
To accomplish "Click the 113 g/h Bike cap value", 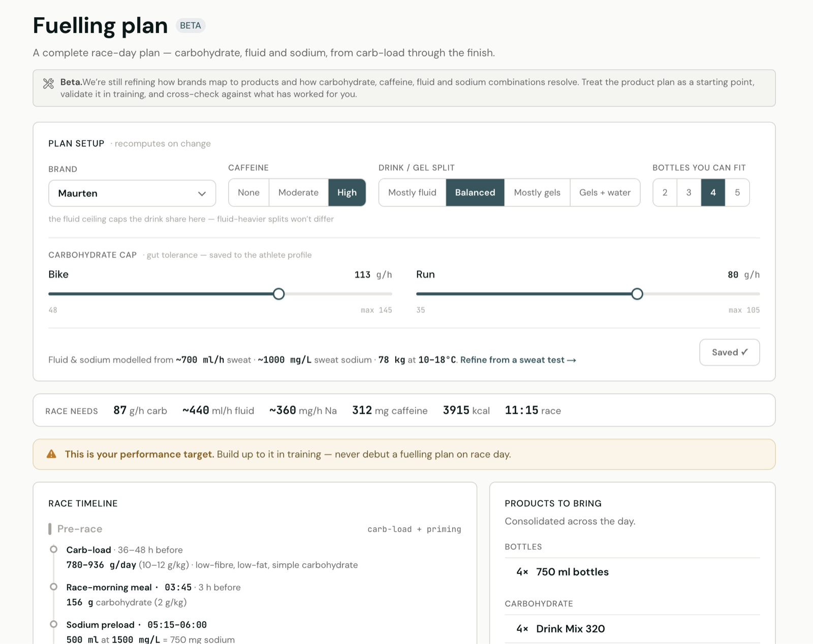I will coord(373,275).
